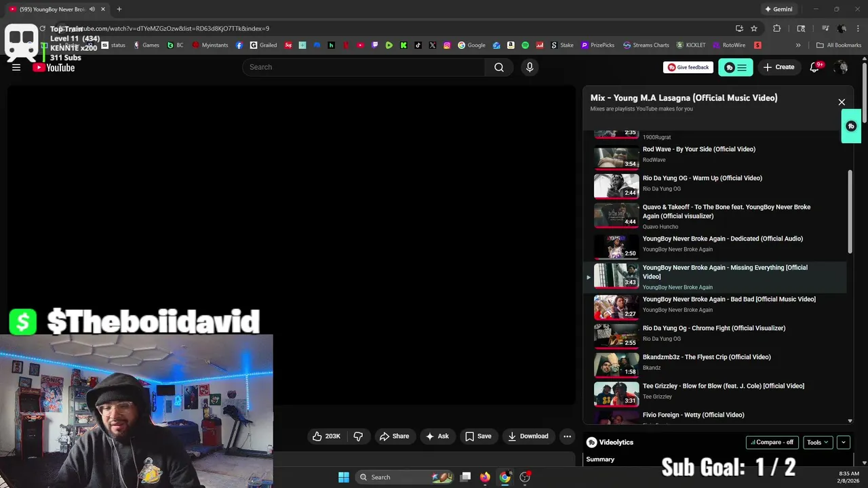Open the Streams Charts bookmark

646,45
